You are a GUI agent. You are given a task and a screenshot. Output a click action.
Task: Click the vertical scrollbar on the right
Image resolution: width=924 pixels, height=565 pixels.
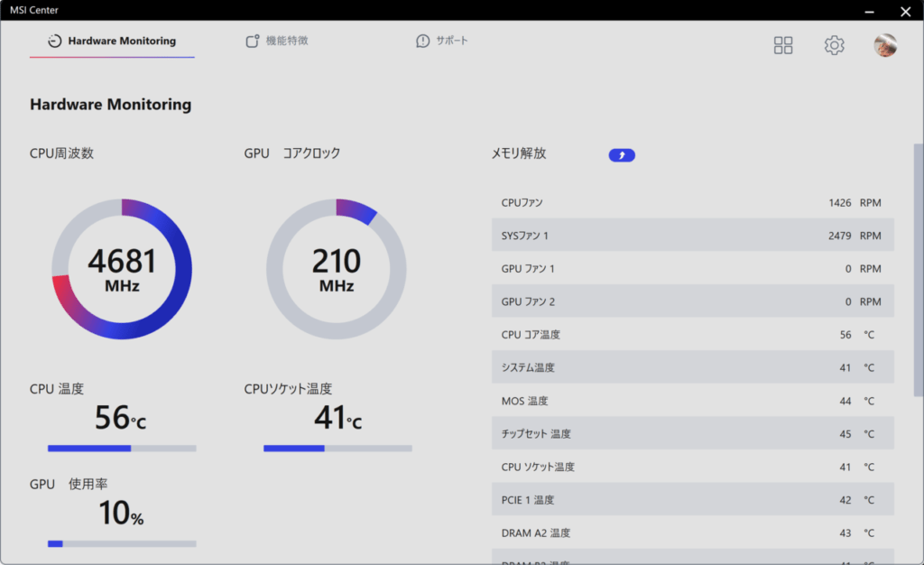[919, 269]
